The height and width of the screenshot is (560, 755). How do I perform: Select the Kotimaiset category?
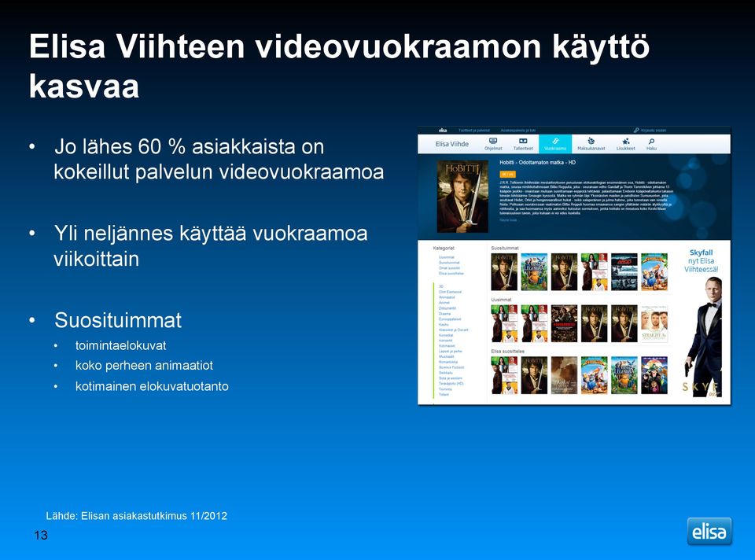click(447, 346)
